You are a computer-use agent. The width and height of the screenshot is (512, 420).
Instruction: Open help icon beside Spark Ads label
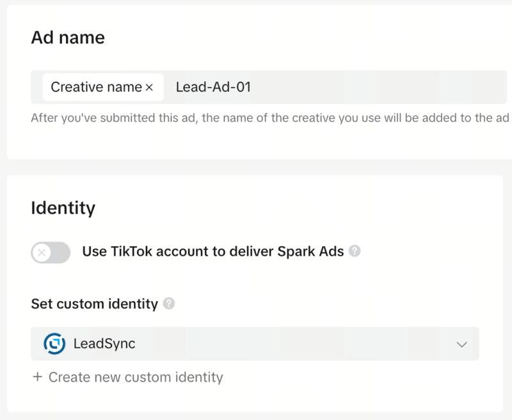355,251
